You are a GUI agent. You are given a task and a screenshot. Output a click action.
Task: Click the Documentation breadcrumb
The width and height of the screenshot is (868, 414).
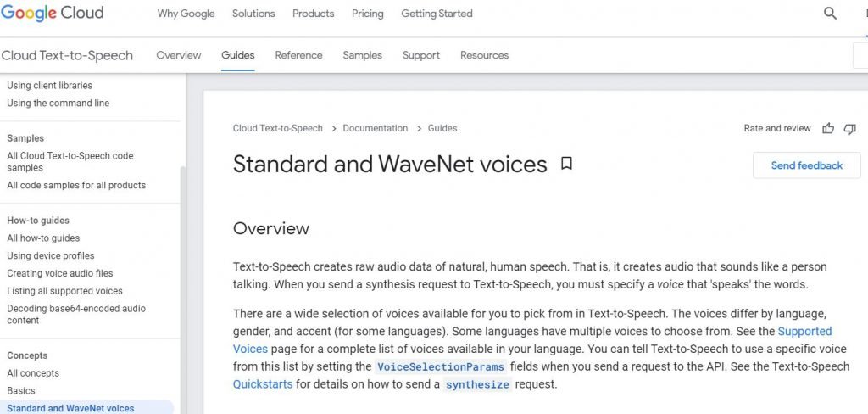pyautogui.click(x=376, y=128)
